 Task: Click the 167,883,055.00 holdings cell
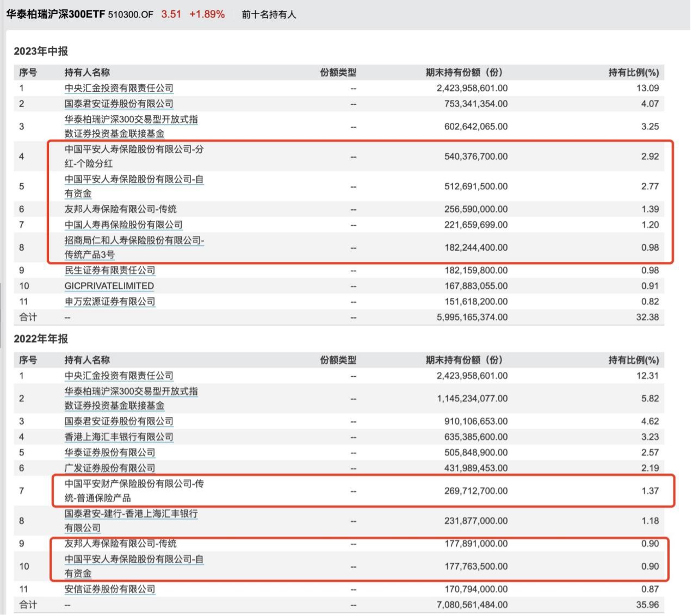(x=476, y=287)
